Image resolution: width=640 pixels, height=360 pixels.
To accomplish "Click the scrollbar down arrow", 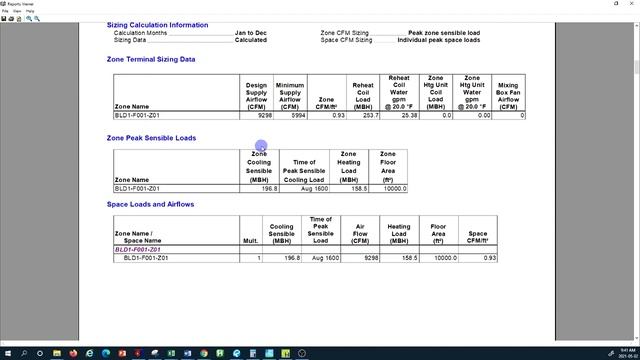I will (636, 338).
